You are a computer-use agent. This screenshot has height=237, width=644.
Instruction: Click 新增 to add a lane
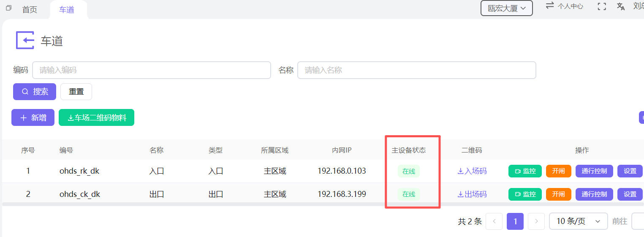pos(33,118)
